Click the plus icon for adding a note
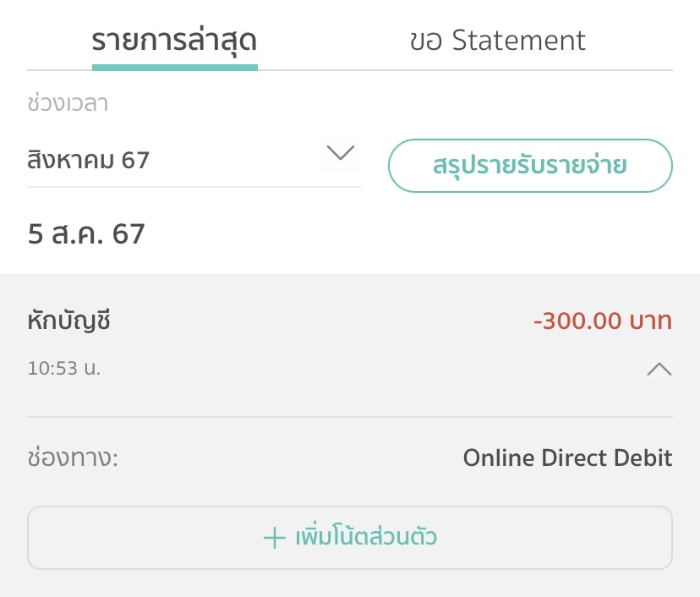This screenshot has height=597, width=700. 275,538
